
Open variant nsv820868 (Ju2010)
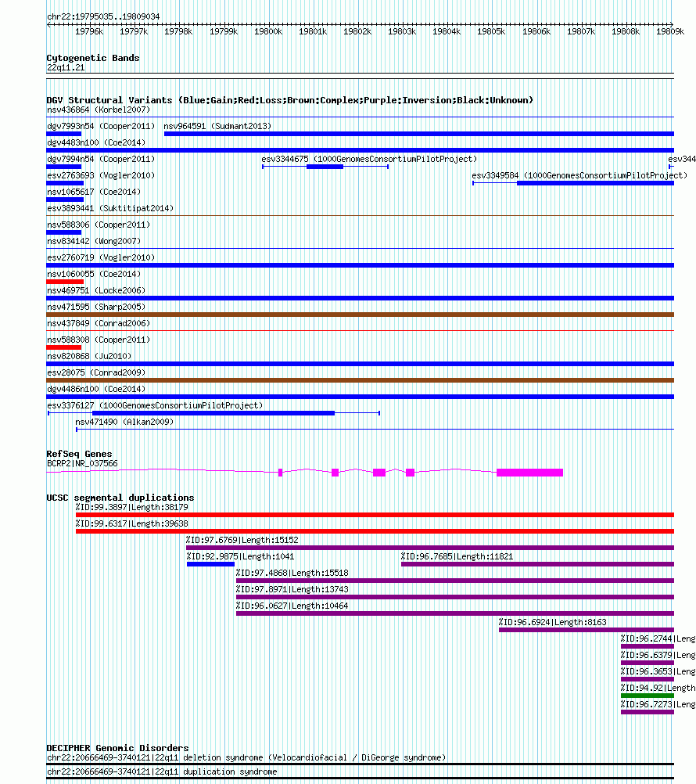pyautogui.click(x=89, y=357)
